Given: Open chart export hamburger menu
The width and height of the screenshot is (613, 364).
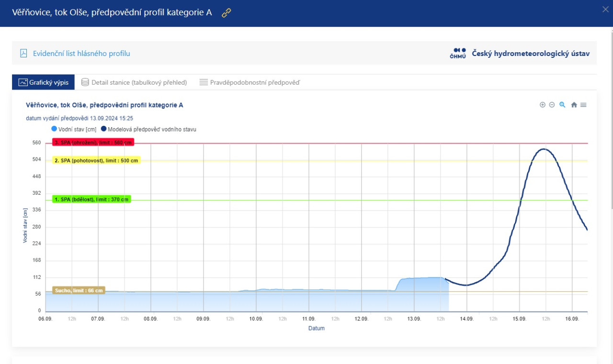Looking at the screenshot, I should (x=583, y=105).
